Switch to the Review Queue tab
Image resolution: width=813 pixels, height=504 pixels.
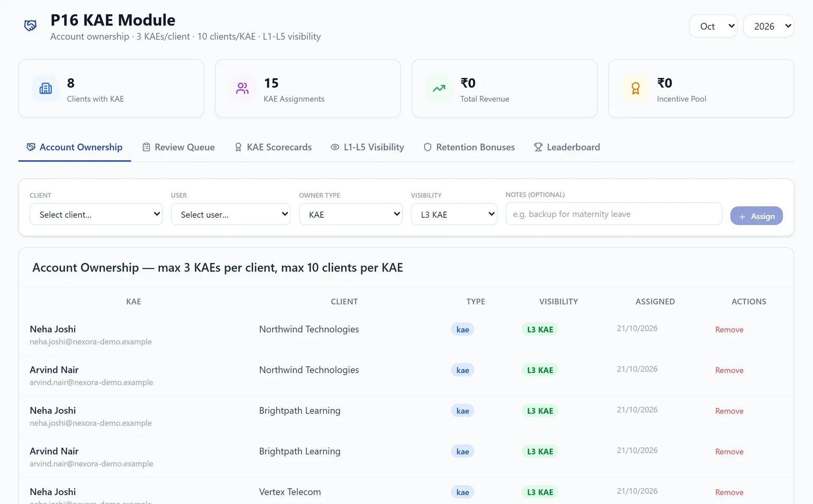pyautogui.click(x=178, y=147)
